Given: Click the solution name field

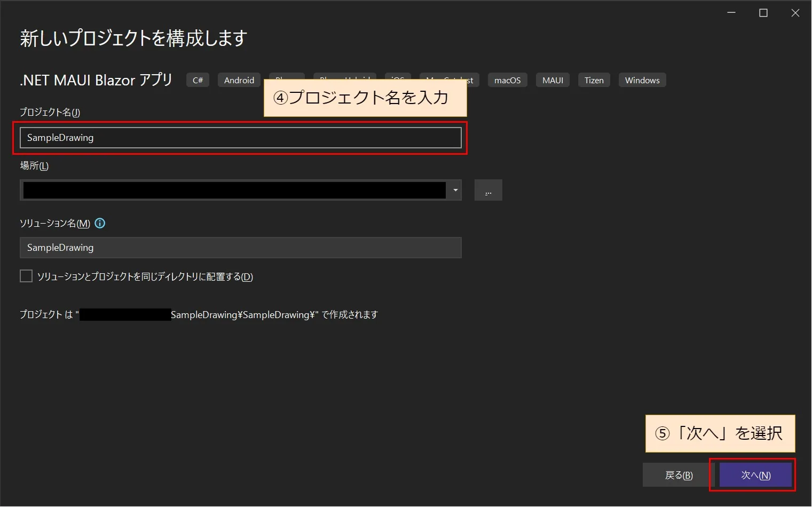Looking at the screenshot, I should 240,248.
